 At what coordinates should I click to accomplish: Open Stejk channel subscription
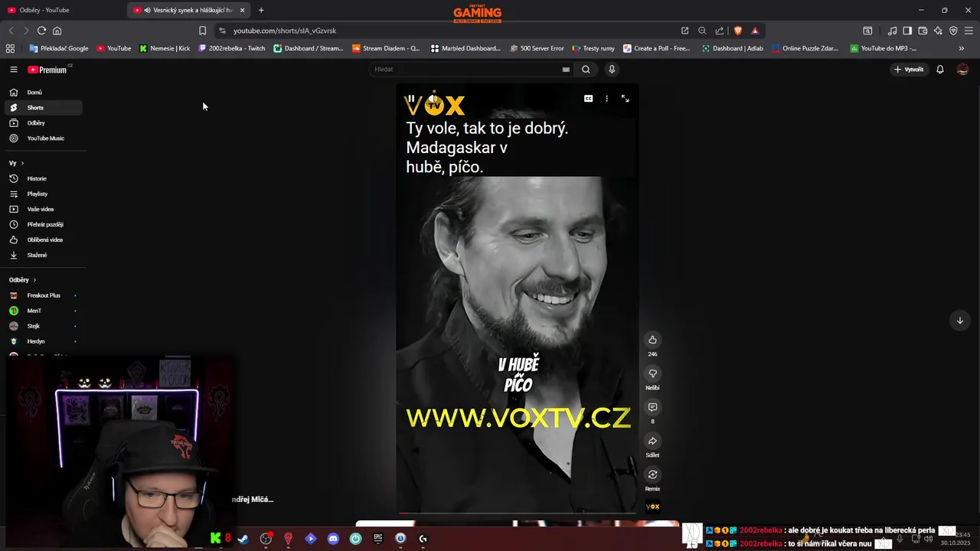pyautogui.click(x=42, y=326)
